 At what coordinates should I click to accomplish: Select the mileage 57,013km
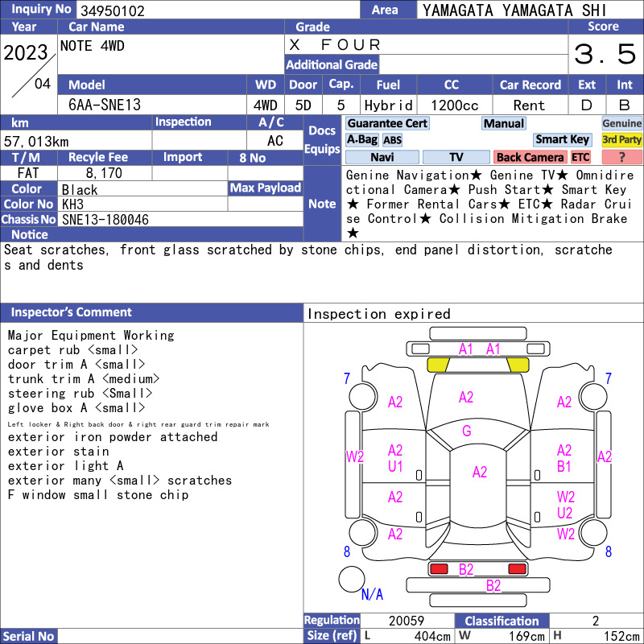[x=36, y=142]
